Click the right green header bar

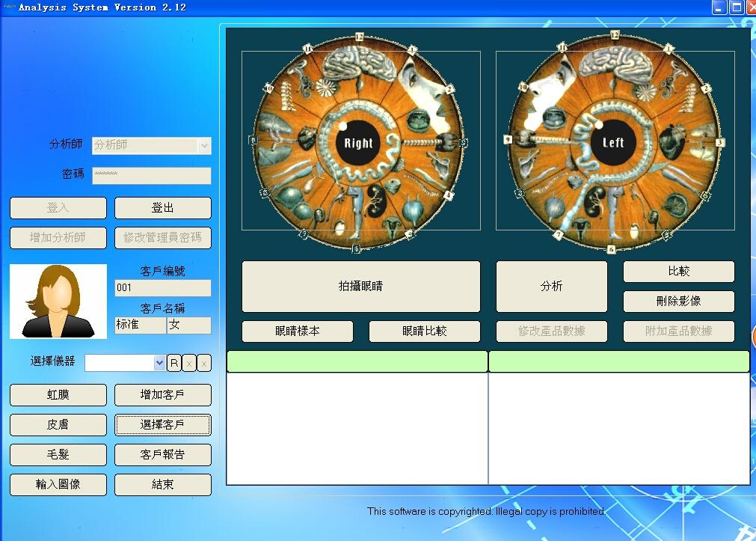coord(619,361)
